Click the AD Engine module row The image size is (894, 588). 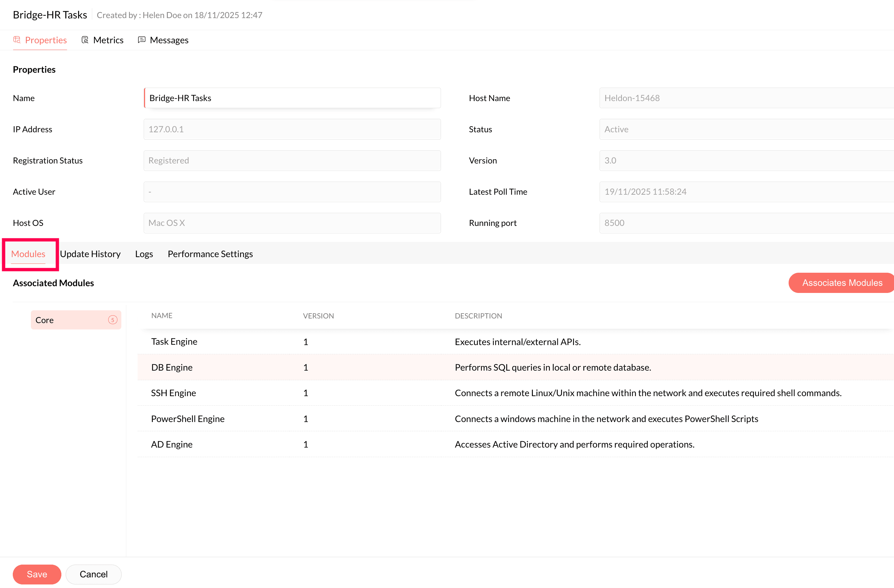(x=172, y=444)
